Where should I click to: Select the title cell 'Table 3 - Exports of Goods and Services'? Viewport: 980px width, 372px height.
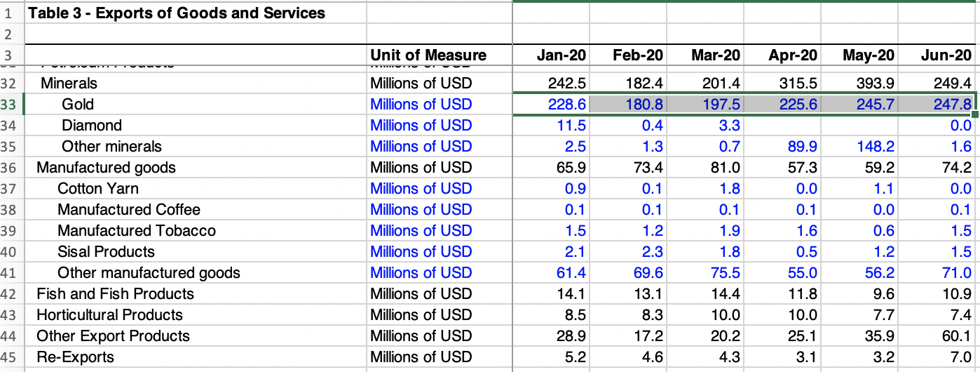(x=177, y=13)
